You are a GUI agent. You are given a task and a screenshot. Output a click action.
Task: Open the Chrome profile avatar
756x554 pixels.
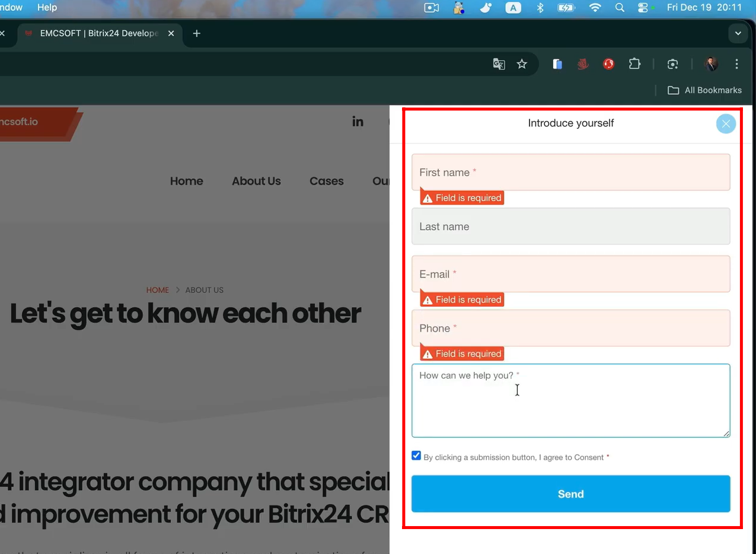tap(711, 64)
